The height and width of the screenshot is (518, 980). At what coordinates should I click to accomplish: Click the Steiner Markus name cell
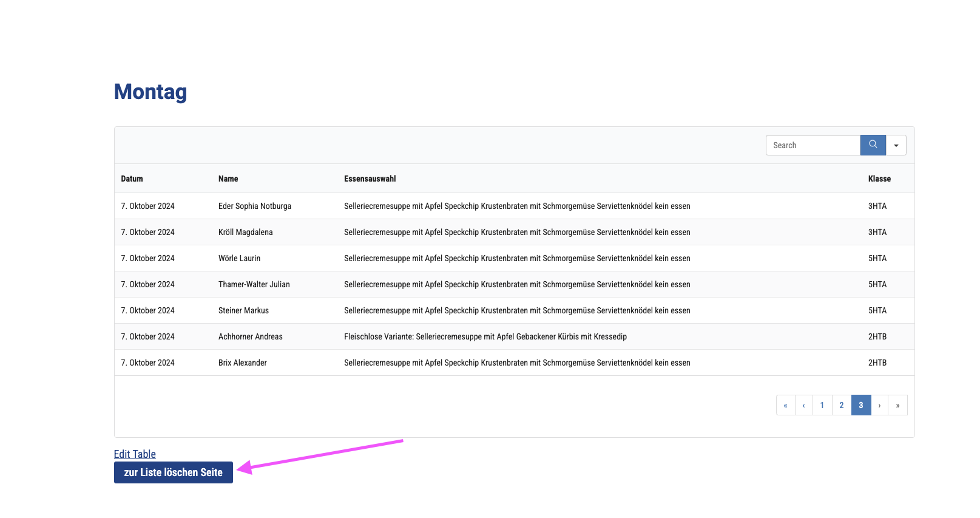[243, 310]
